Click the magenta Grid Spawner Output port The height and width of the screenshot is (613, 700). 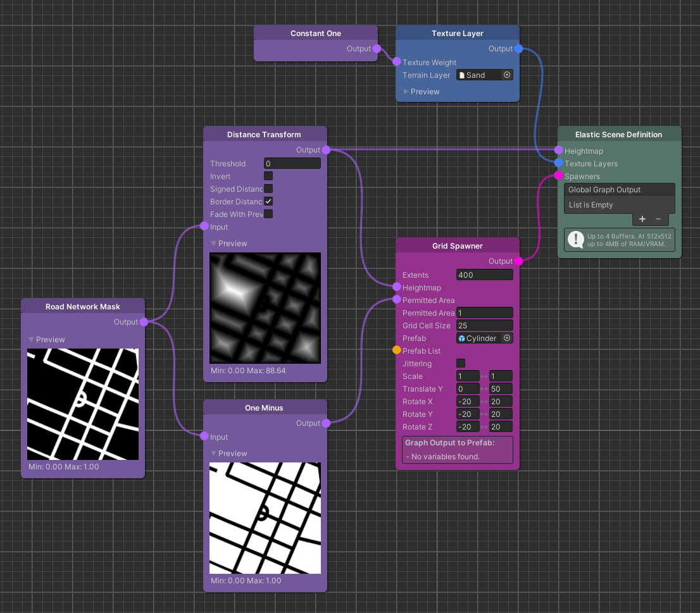click(518, 261)
